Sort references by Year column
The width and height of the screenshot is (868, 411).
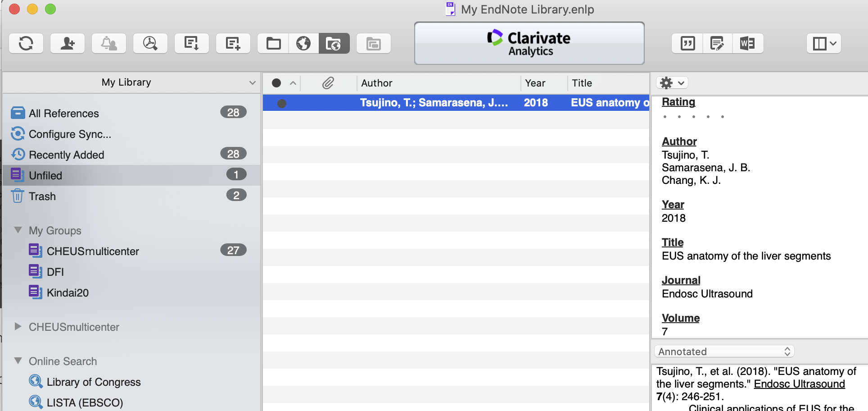pyautogui.click(x=544, y=83)
